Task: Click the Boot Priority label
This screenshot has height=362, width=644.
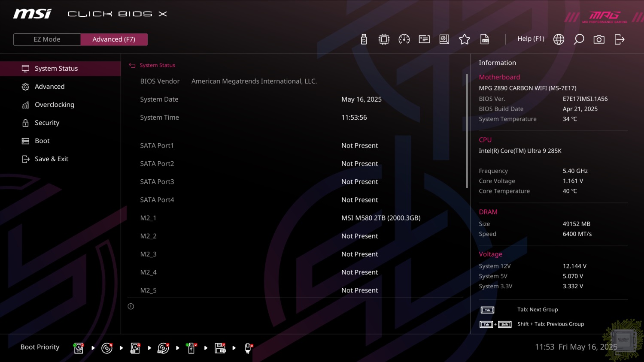Action: [x=40, y=347]
